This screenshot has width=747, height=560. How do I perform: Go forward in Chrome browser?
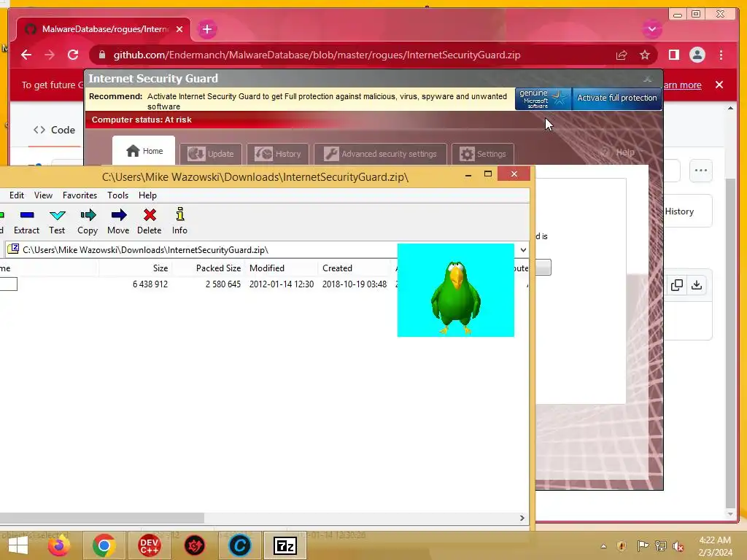click(50, 55)
